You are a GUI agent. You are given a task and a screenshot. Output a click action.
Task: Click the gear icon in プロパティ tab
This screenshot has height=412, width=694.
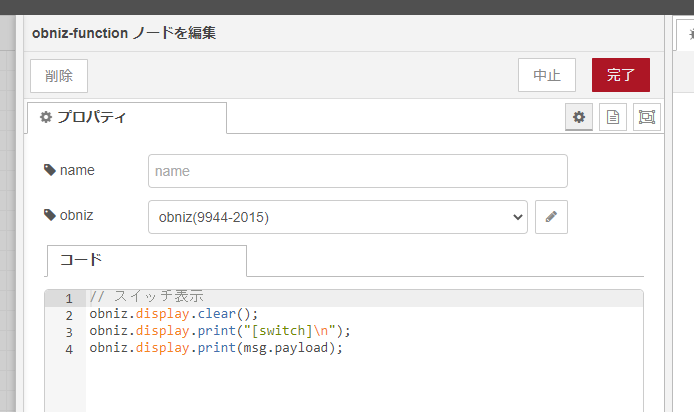click(x=45, y=117)
